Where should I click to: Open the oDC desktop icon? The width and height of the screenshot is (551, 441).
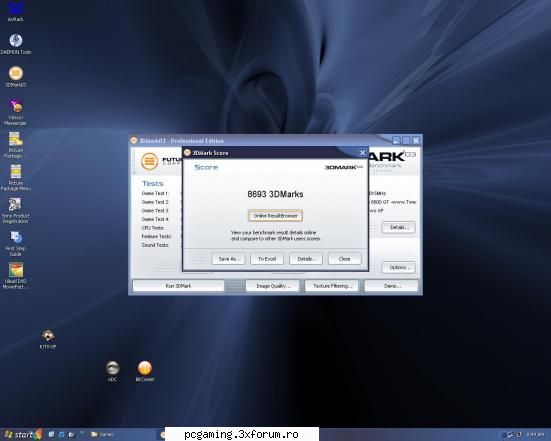112,371
